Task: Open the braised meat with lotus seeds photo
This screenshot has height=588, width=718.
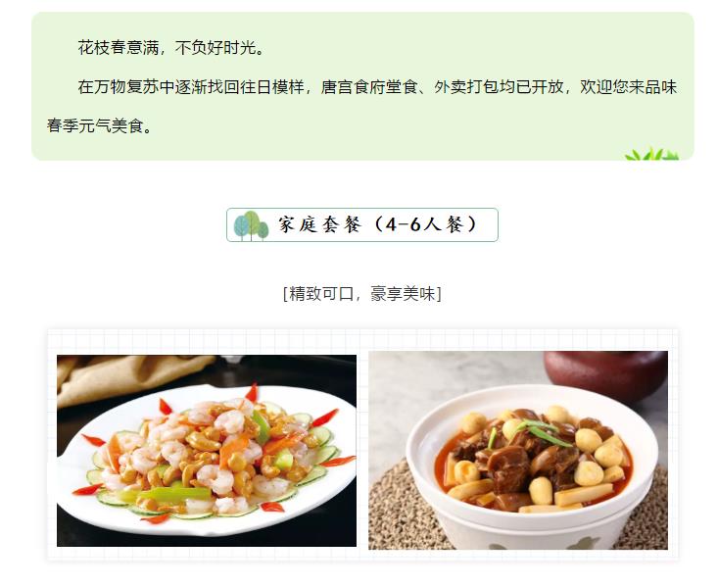Action: click(518, 450)
